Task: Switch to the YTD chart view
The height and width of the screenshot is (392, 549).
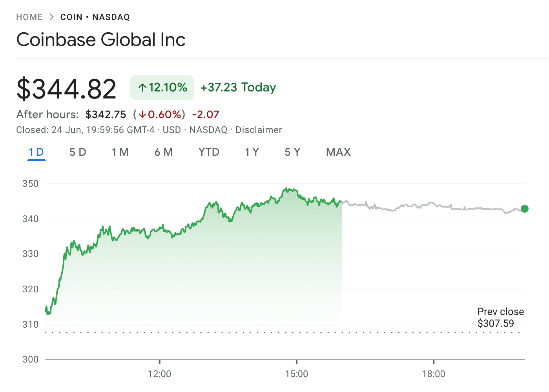Action: pos(209,152)
